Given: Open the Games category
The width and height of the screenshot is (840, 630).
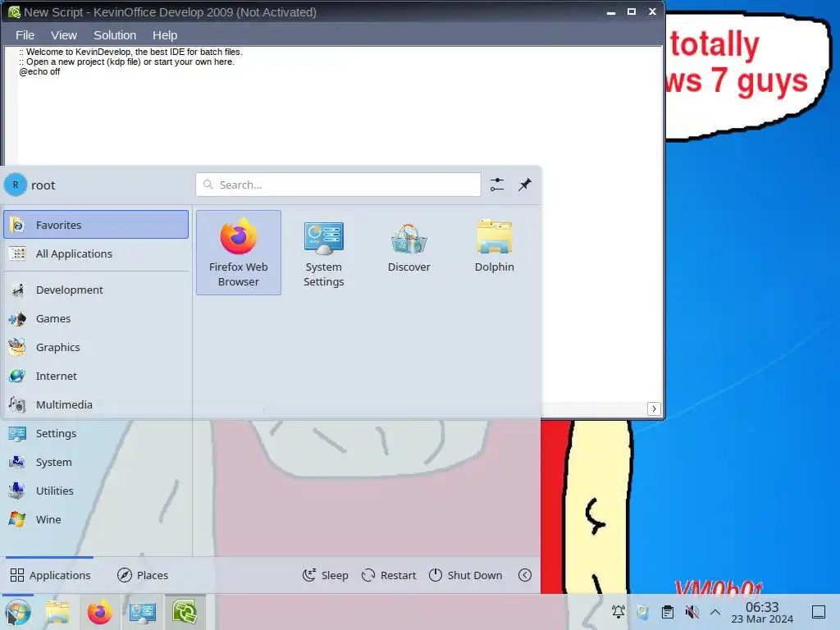Looking at the screenshot, I should pyautogui.click(x=96, y=319).
